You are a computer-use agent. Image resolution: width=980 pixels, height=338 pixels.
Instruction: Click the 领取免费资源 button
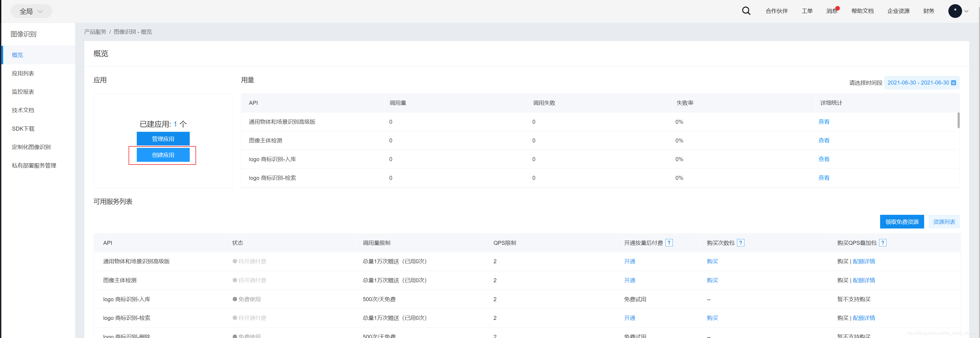902,222
